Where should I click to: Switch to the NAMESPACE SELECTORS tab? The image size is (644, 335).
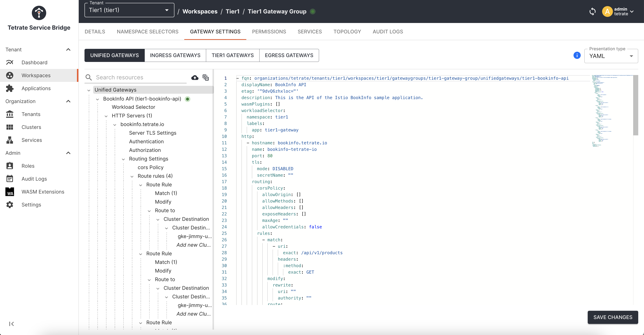coord(147,31)
